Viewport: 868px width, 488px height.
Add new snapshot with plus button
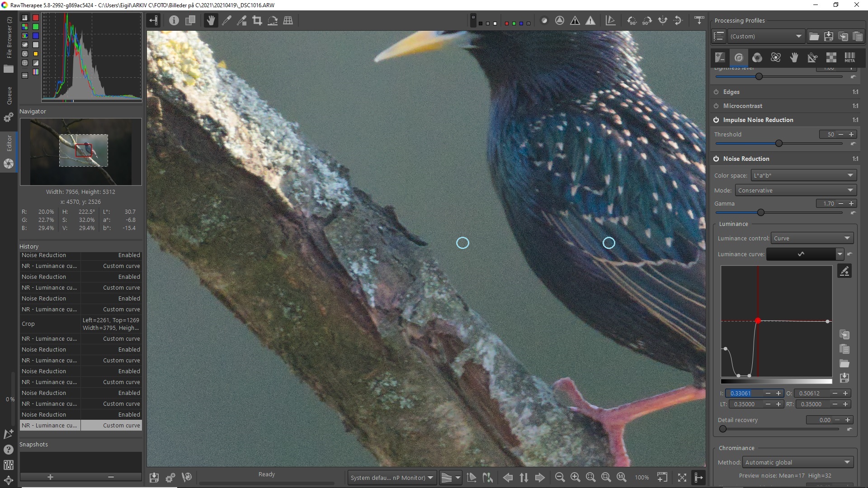(x=50, y=477)
